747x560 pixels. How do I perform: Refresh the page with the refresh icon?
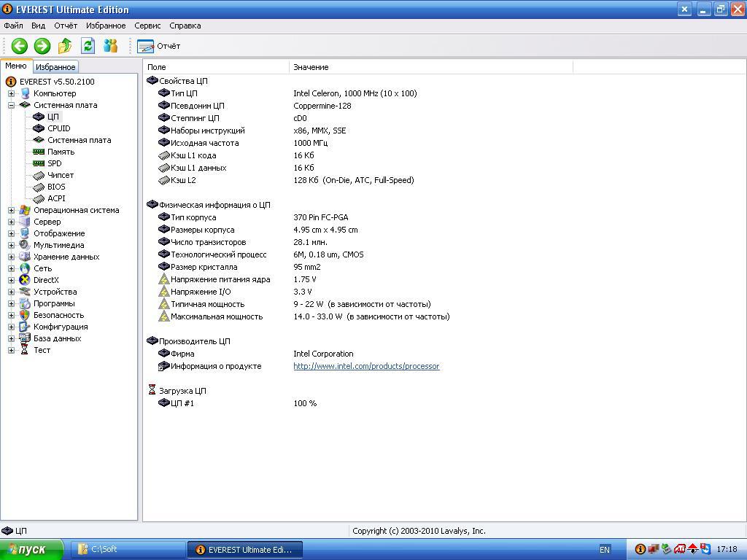pyautogui.click(x=88, y=46)
